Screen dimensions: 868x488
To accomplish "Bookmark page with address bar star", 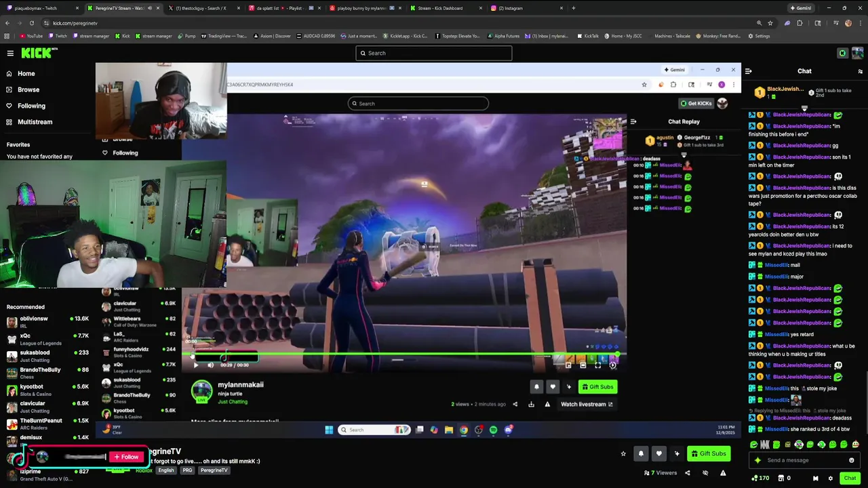I will 770,23.
